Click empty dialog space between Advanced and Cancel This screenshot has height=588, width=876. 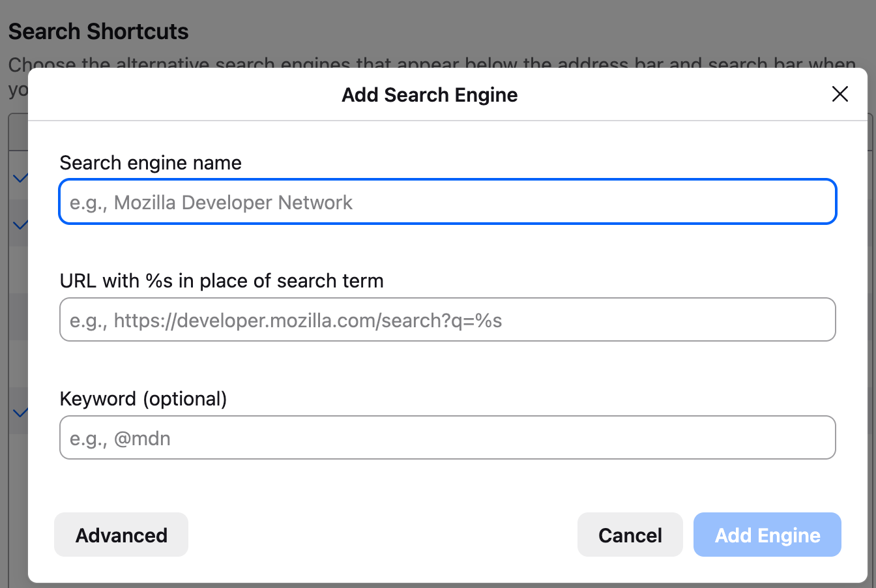tap(381, 535)
